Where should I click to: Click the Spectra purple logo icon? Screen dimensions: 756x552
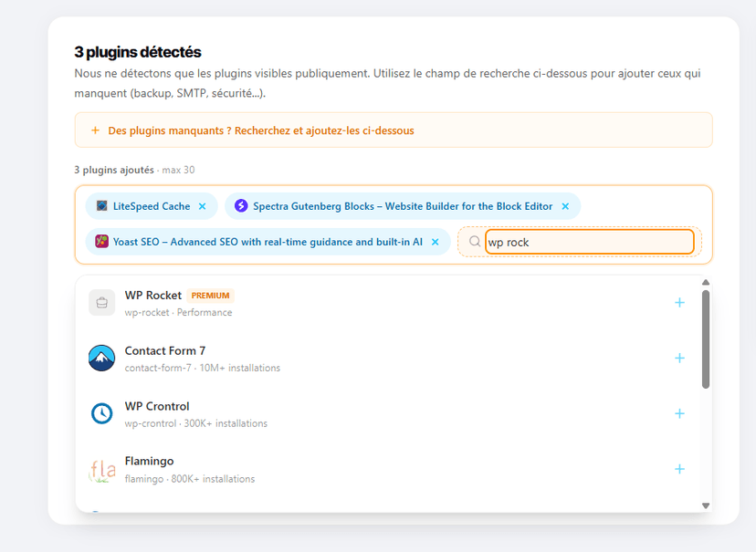pos(241,206)
